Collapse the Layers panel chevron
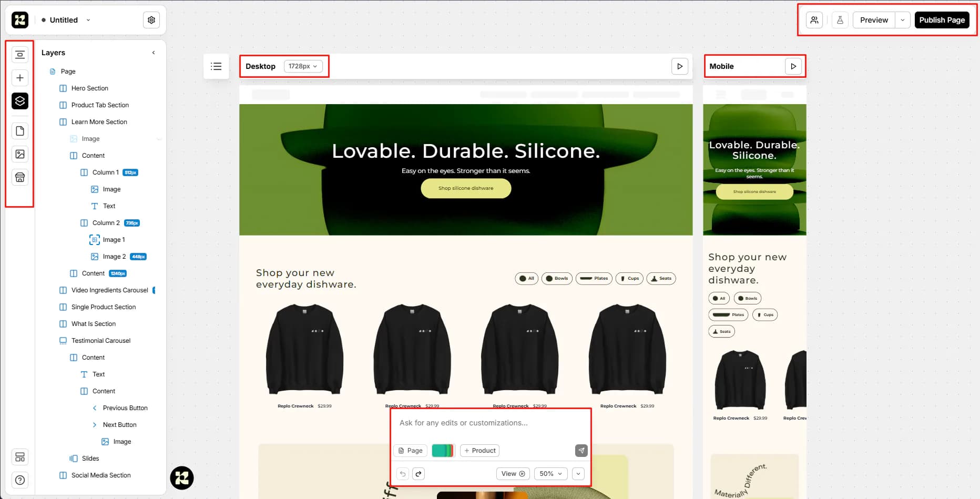The height and width of the screenshot is (499, 980). point(154,53)
